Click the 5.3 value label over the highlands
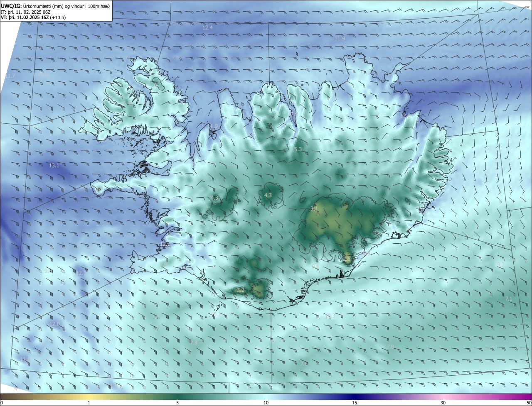The width and height of the screenshot is (532, 406). click(298, 149)
